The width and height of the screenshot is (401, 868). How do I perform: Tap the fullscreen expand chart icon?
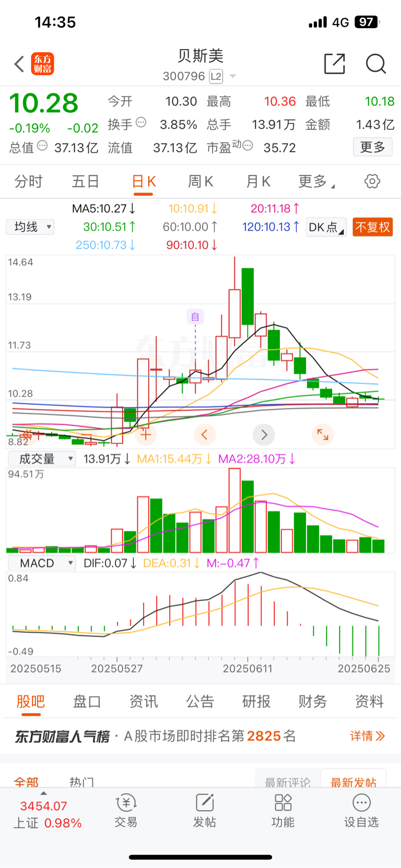[323, 434]
